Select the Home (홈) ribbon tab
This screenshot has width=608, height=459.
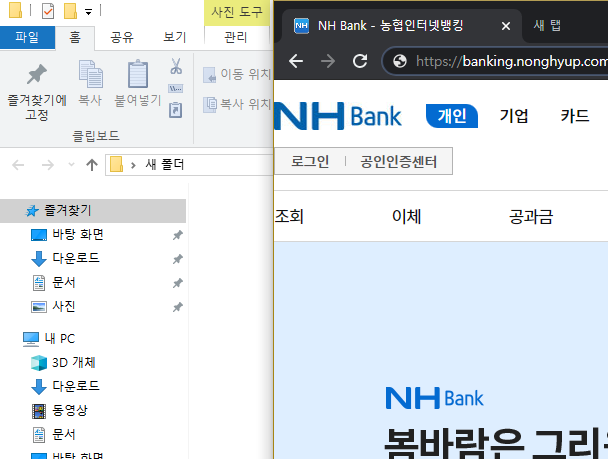coord(75,38)
